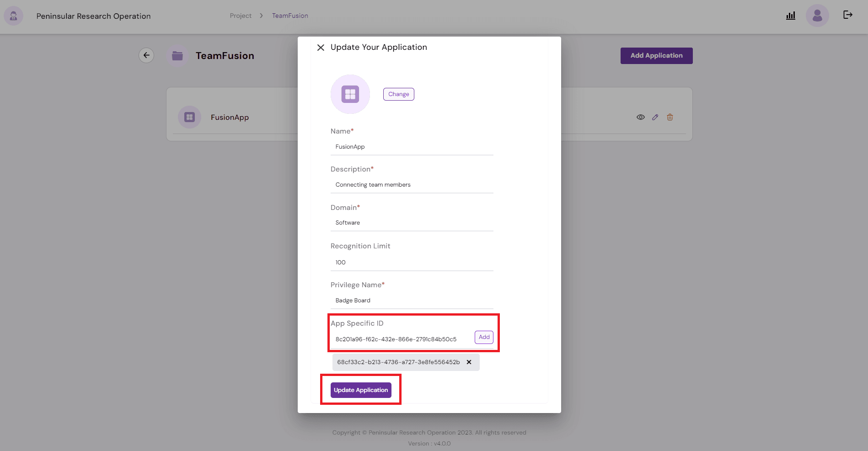Click the application icon thumbnail in dialog
The height and width of the screenshot is (451, 868).
(x=350, y=94)
